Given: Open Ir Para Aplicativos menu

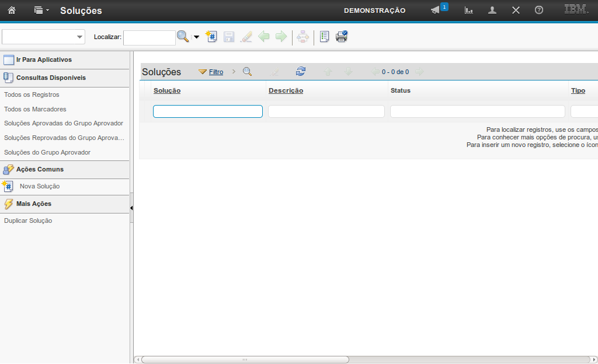Looking at the screenshot, I should click(x=44, y=60).
